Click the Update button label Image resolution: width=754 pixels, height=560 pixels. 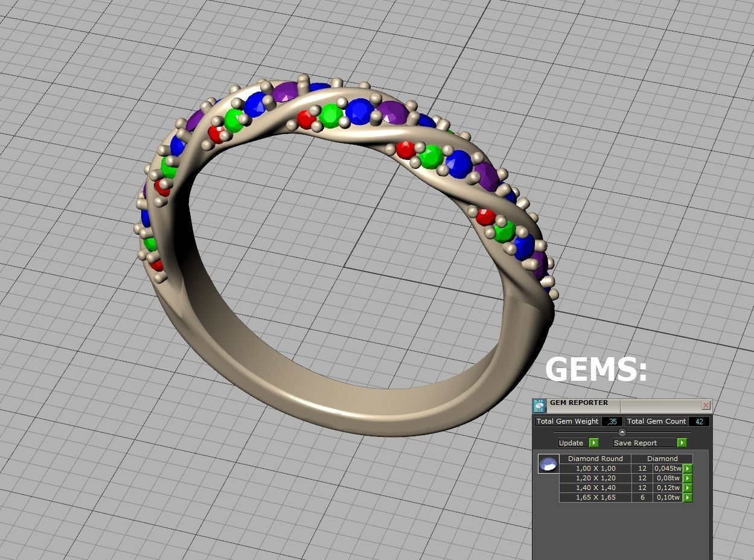(x=571, y=442)
